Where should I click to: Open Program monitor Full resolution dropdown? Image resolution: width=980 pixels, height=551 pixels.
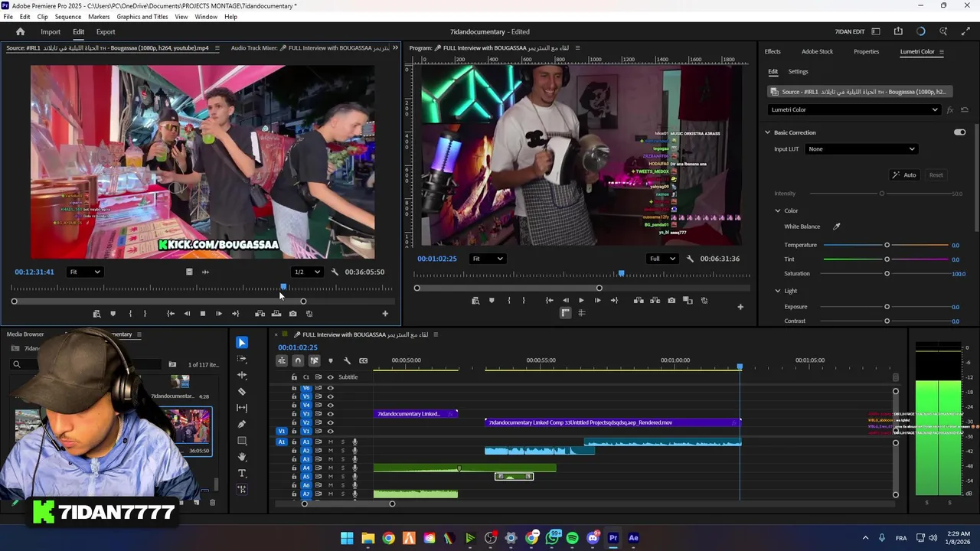[x=663, y=259]
